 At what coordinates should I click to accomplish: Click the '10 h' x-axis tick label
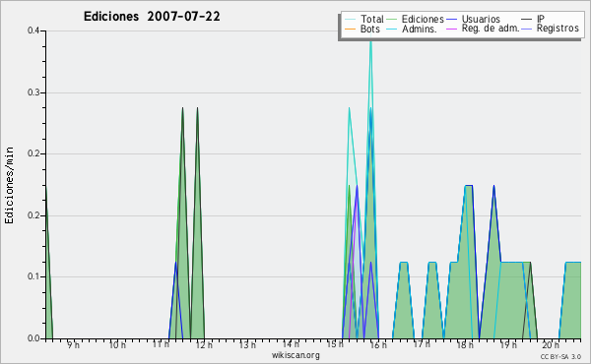click(117, 344)
